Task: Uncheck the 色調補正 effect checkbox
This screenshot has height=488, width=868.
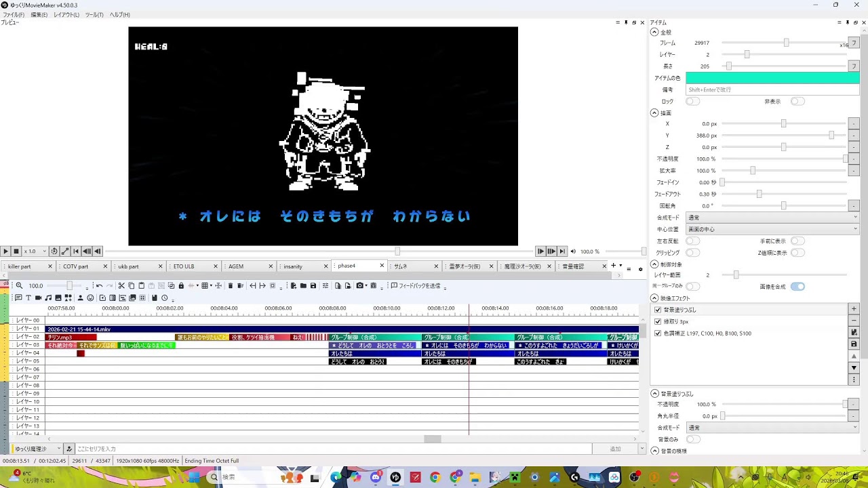Action: coord(658,333)
